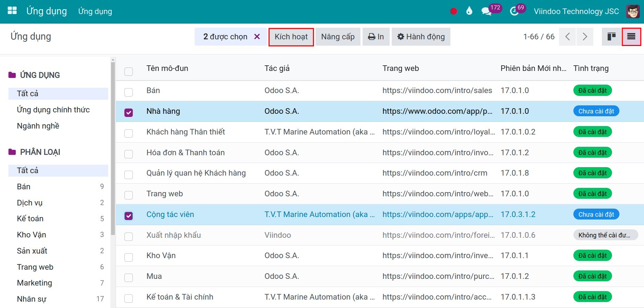Click Quản lý quan hệ Khách hàng row
The image size is (644, 308).
click(x=380, y=173)
